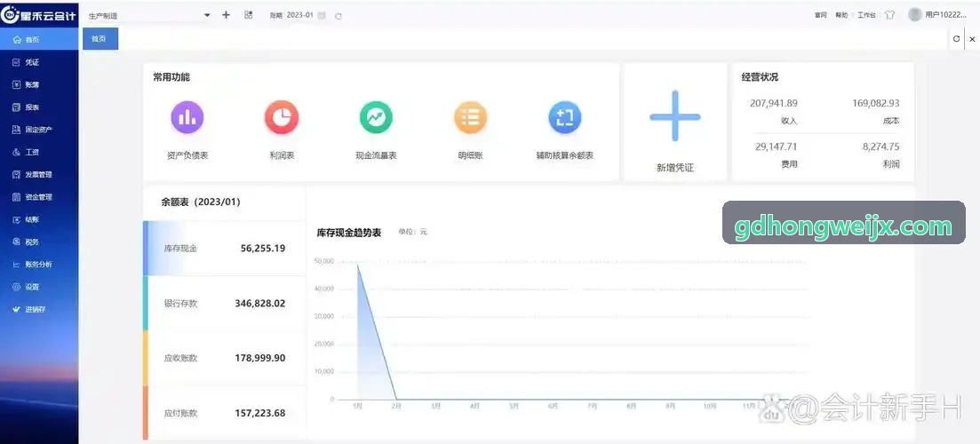The image size is (980, 444).
Task: Click the 常用功能 heading
Action: tap(171, 77)
